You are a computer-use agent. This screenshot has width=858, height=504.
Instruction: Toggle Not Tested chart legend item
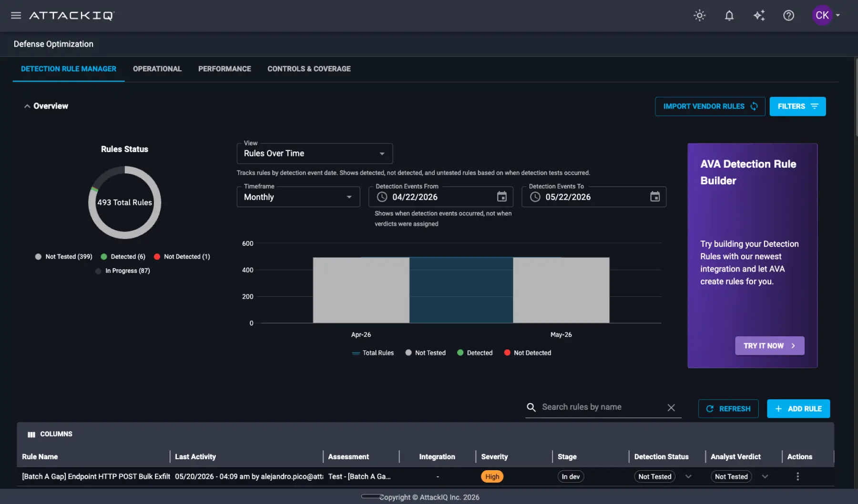426,353
